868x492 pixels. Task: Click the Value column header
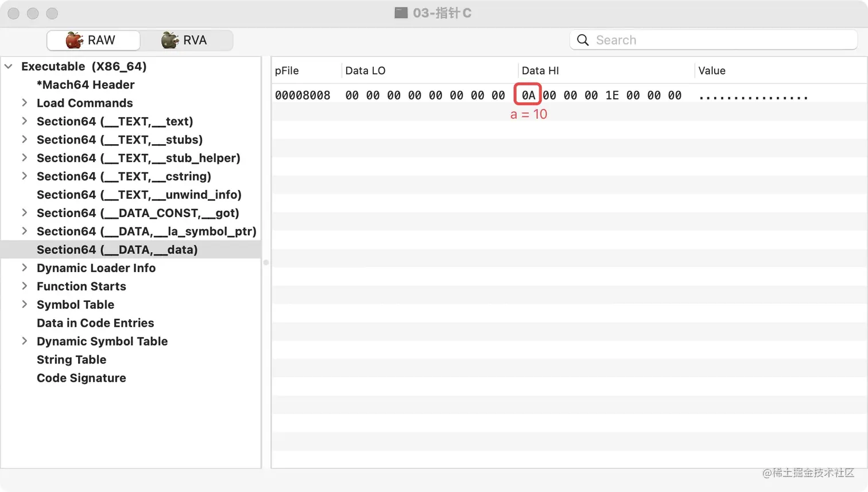tap(780, 71)
